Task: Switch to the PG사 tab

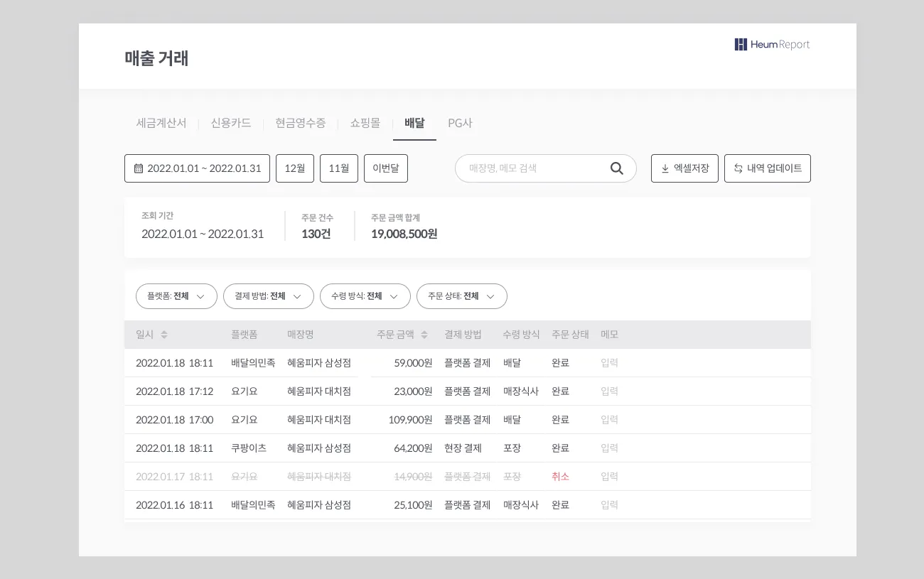Action: coord(460,123)
